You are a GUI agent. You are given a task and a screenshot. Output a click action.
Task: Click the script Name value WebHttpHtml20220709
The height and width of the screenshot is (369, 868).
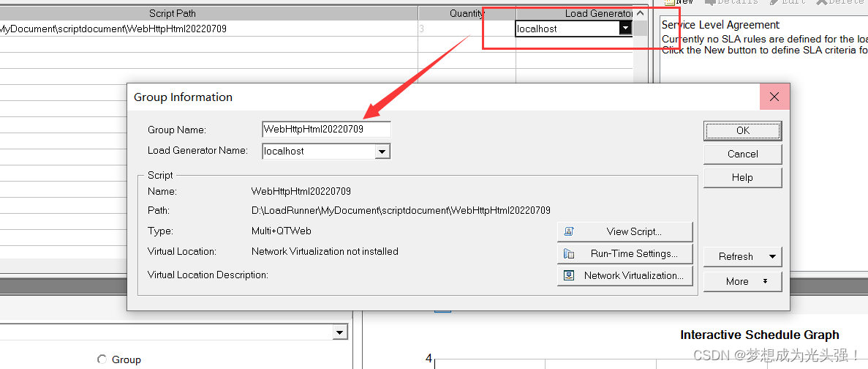[x=301, y=191]
